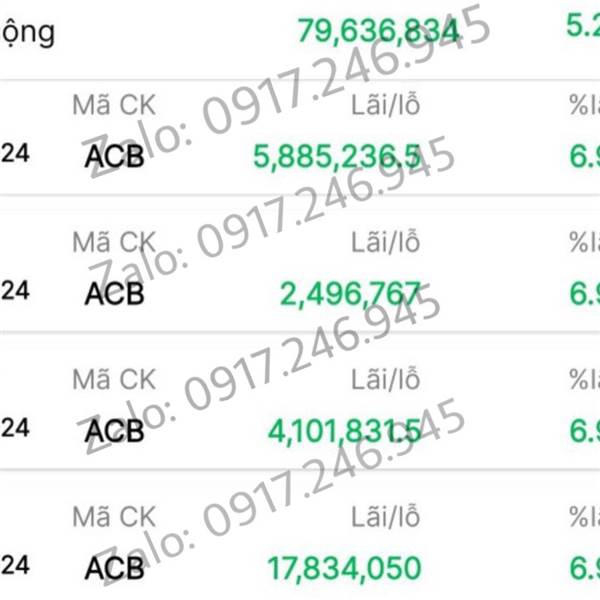
Task: Click the last Lãi/lỗ column label
Action: click(x=385, y=516)
